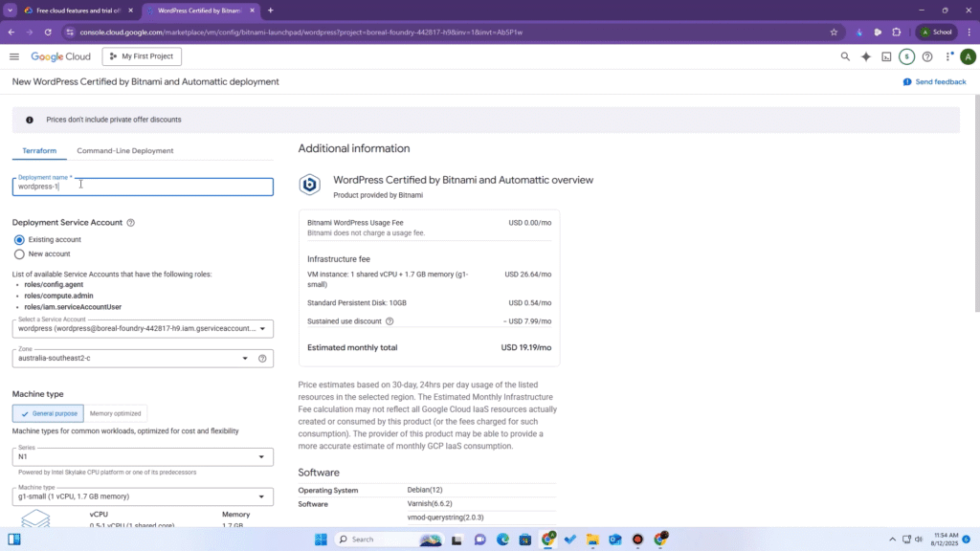Switch machine type to Memory optimized
980x551 pixels.
point(116,413)
